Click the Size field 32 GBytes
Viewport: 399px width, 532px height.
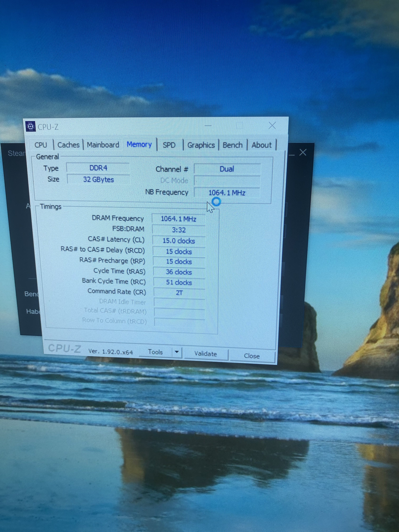pyautogui.click(x=98, y=179)
